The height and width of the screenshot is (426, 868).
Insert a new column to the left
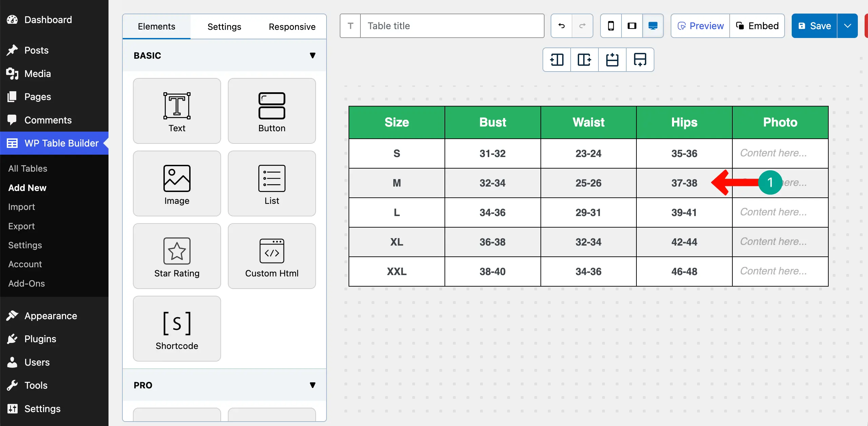(557, 60)
